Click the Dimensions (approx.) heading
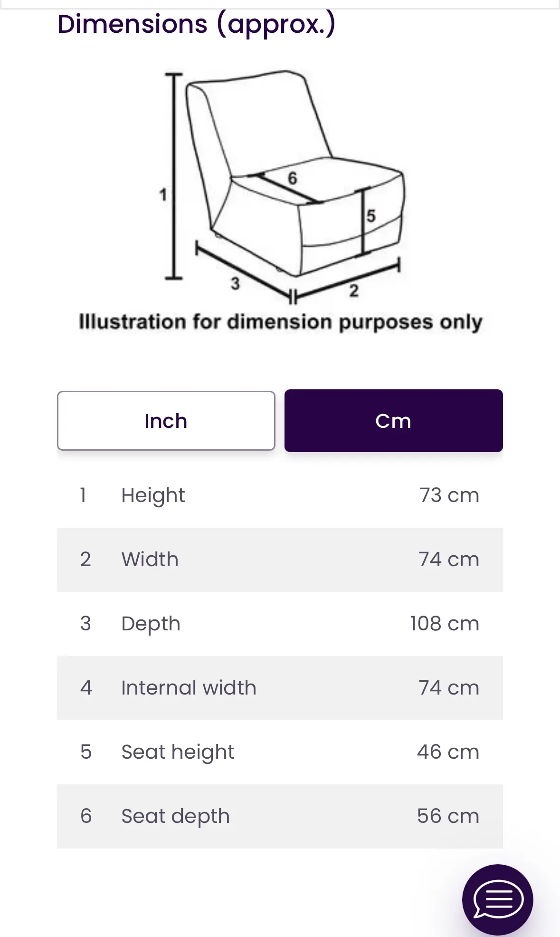Viewport: 560px width, 937px height. (196, 24)
